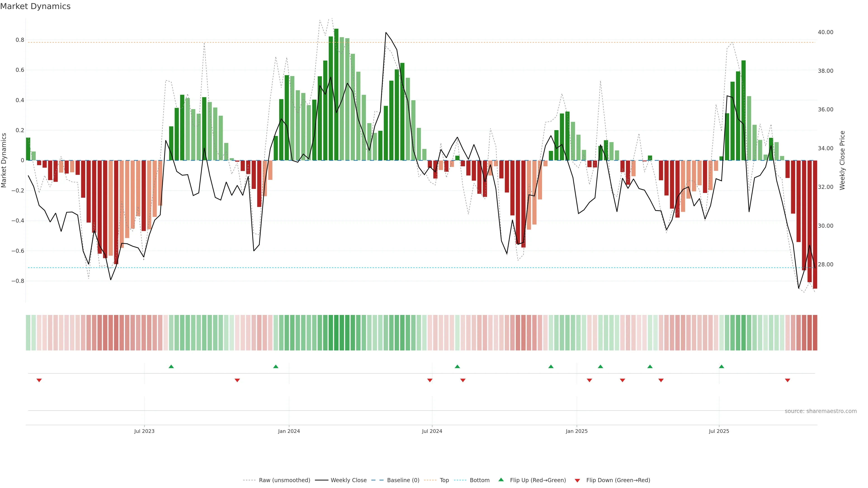The image size is (868, 488).
Task: Click the red flip-down triangle just before Jul 2024
Action: (430, 380)
